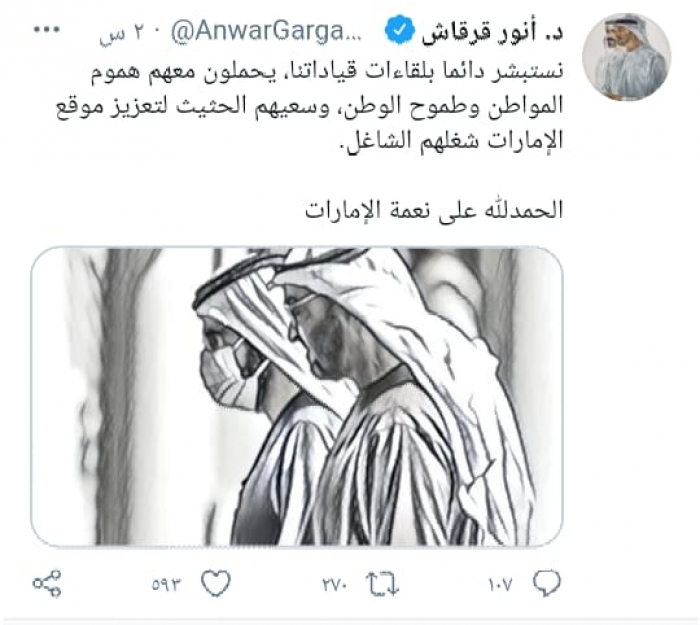Click the tweet line ending الشاغل

tap(451, 141)
